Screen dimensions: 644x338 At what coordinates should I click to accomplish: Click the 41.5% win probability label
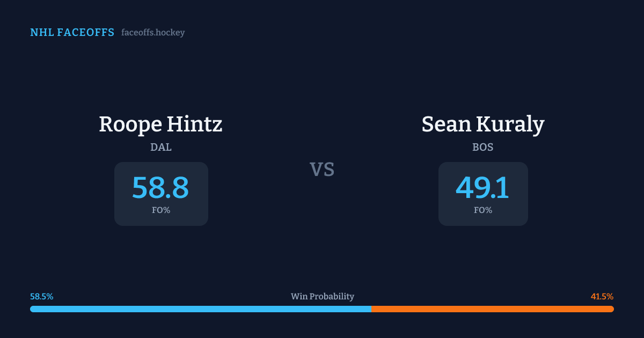pos(602,297)
